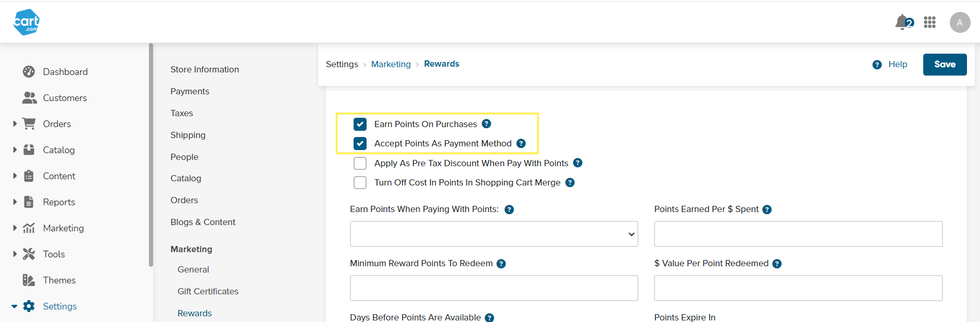
Task: Show help for Earn Points On Purchases
Action: [486, 123]
